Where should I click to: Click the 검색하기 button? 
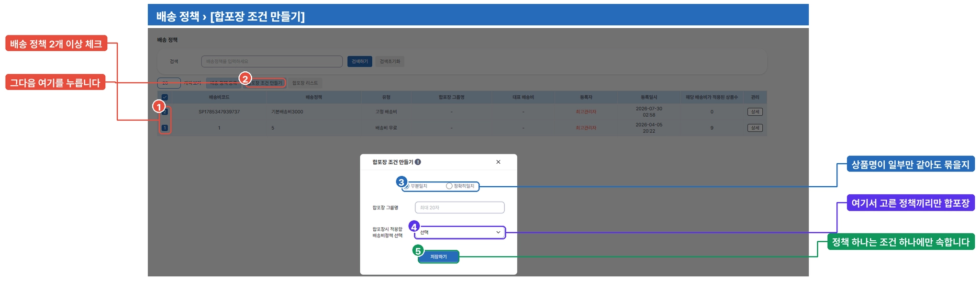[x=360, y=61]
